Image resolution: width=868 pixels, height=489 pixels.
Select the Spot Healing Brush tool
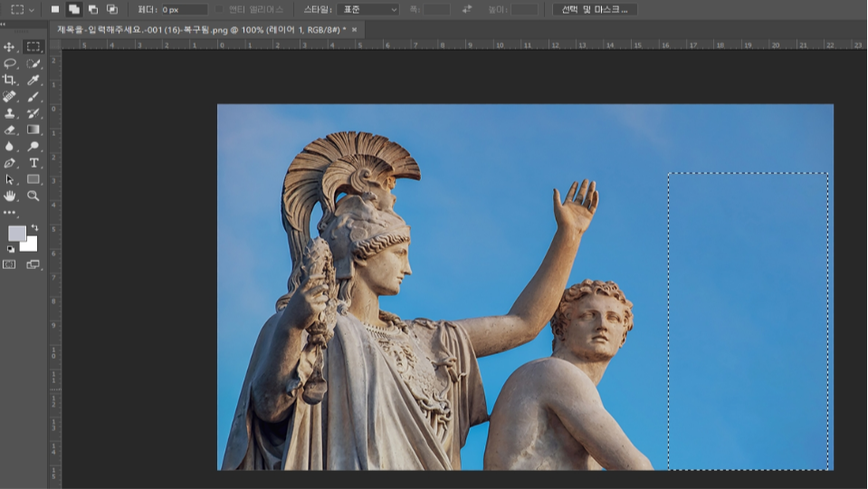(9, 97)
